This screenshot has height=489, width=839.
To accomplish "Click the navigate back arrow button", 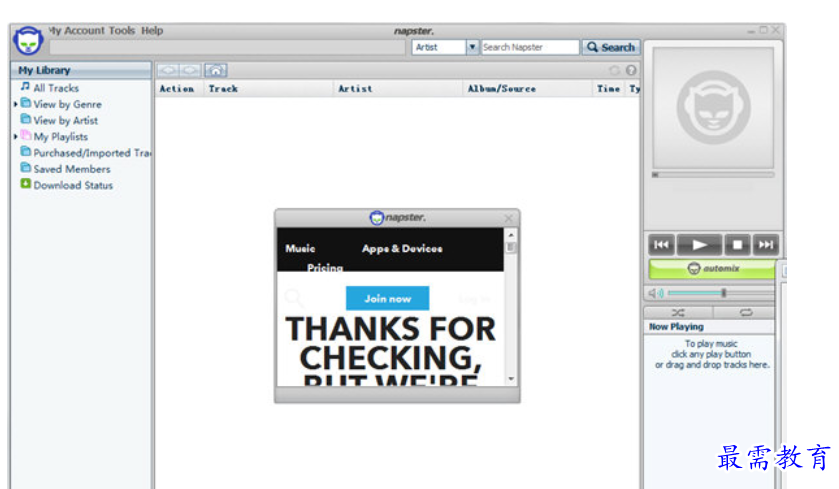I will point(168,70).
